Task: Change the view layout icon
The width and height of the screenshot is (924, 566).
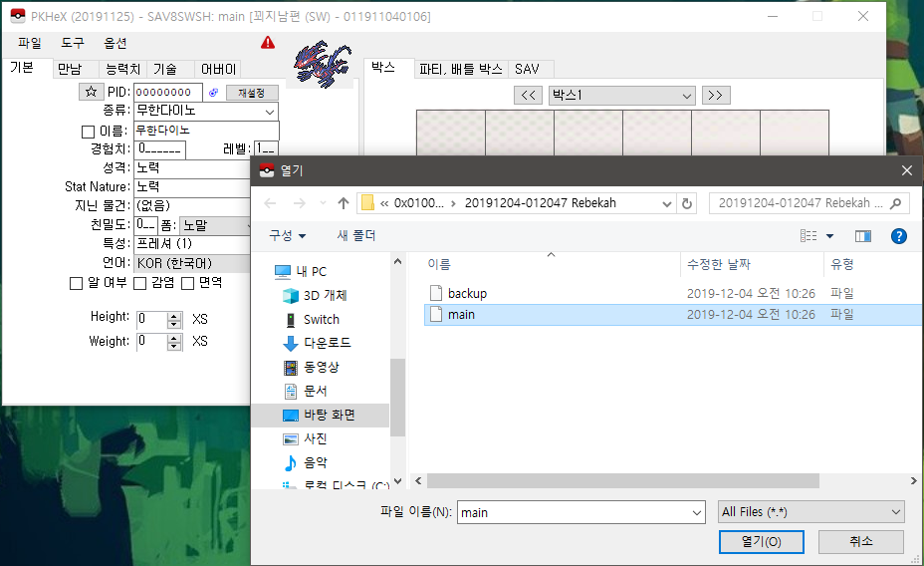Action: coord(808,236)
